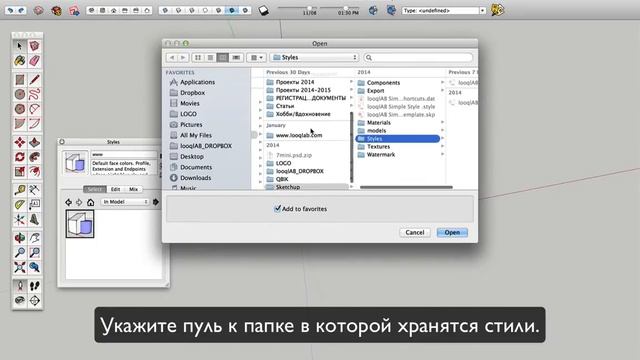Screen dimensions: 640x360
Task: Go forward in Open dialog navigation
Action: [183, 58]
